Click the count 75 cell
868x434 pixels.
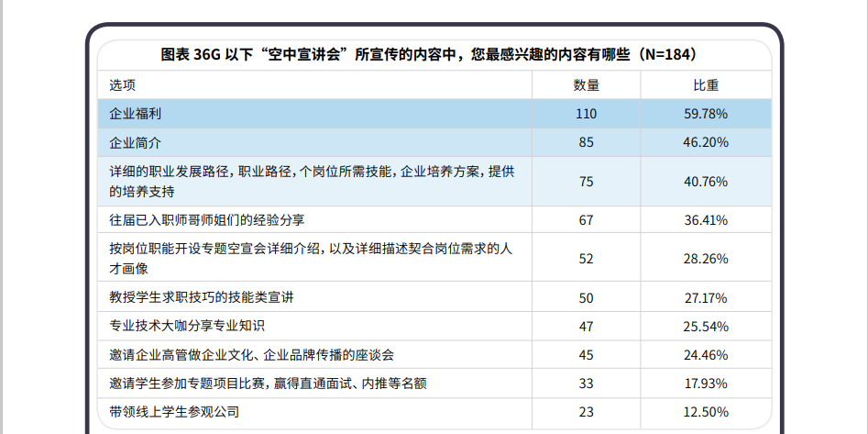(587, 182)
